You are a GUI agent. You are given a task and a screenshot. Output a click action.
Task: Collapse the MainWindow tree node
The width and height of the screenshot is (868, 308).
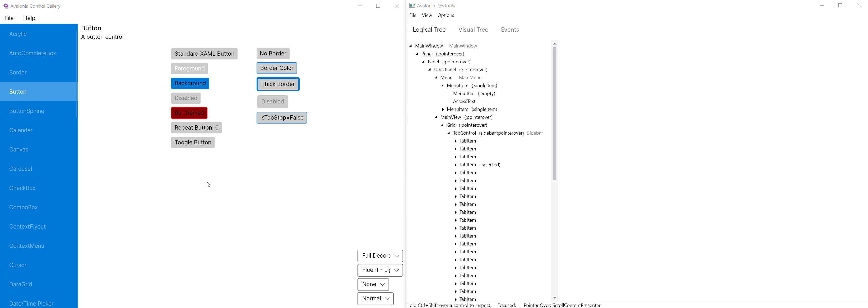click(x=411, y=46)
